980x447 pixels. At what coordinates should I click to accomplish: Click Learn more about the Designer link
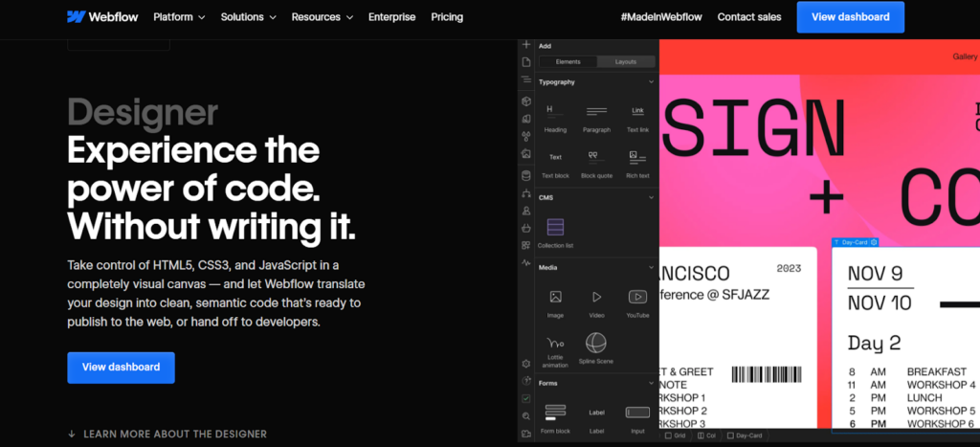tap(167, 434)
